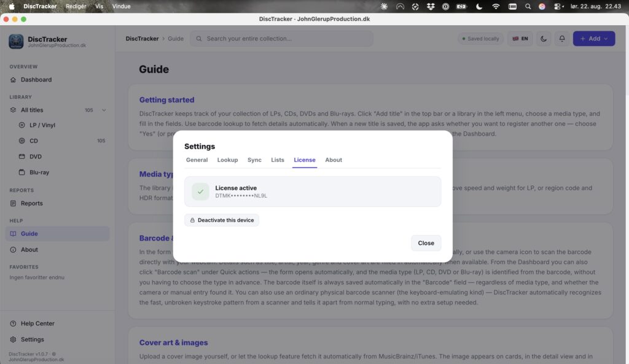Click the Cover art & images heading

pyautogui.click(x=173, y=343)
